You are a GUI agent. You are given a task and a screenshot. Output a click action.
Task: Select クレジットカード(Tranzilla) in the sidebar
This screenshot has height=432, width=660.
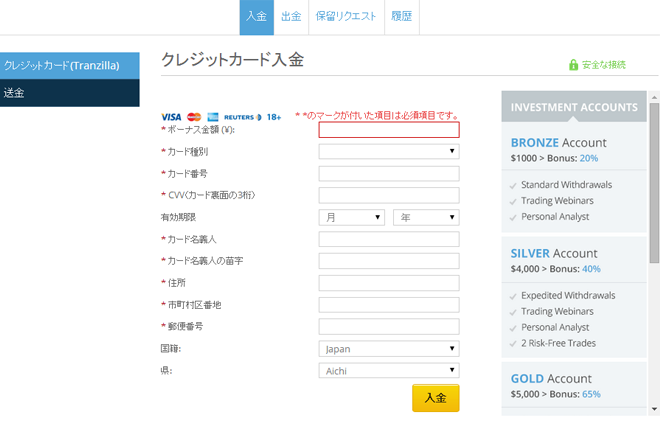tap(70, 66)
